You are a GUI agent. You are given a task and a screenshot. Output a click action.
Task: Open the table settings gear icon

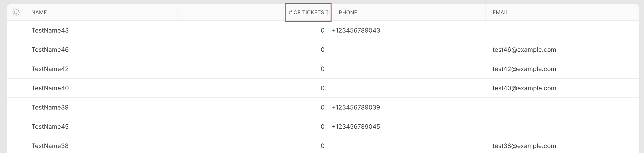[x=15, y=12]
